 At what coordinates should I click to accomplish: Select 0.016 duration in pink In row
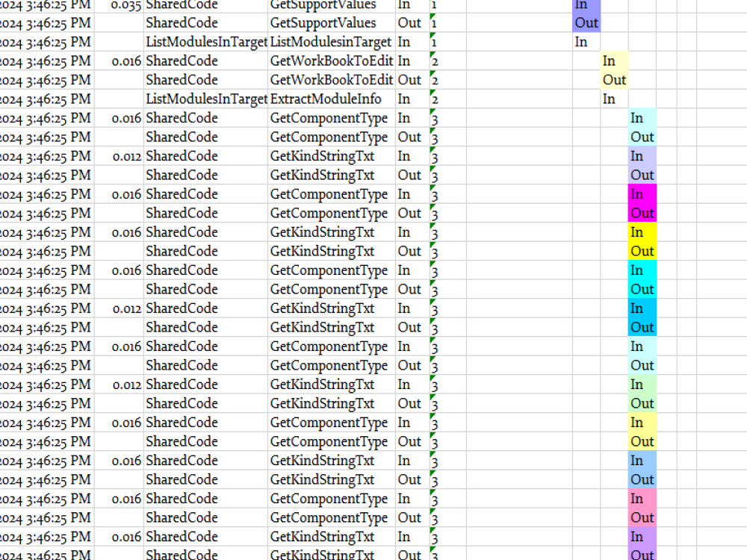point(119,499)
